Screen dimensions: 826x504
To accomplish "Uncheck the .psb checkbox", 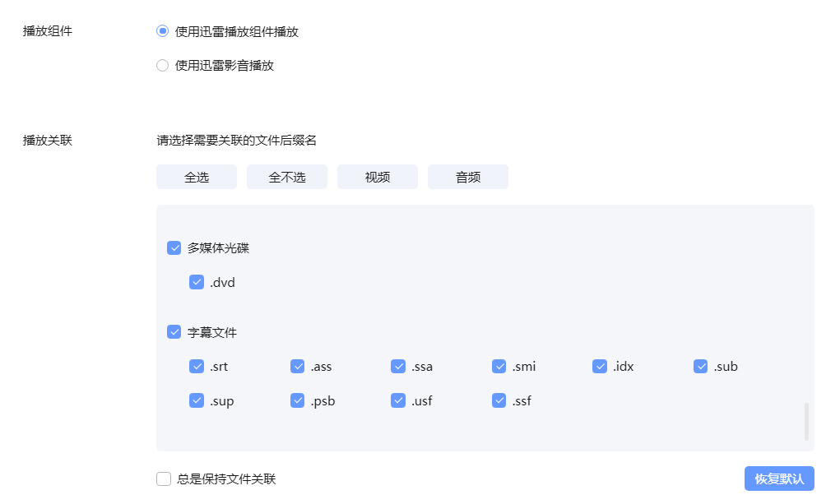I will tap(298, 400).
